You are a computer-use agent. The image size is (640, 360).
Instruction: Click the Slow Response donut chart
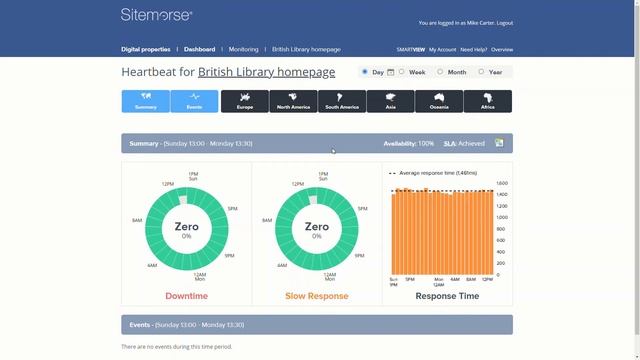point(317,229)
